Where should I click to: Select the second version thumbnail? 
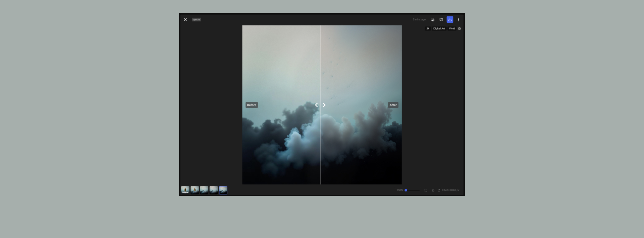195,190
